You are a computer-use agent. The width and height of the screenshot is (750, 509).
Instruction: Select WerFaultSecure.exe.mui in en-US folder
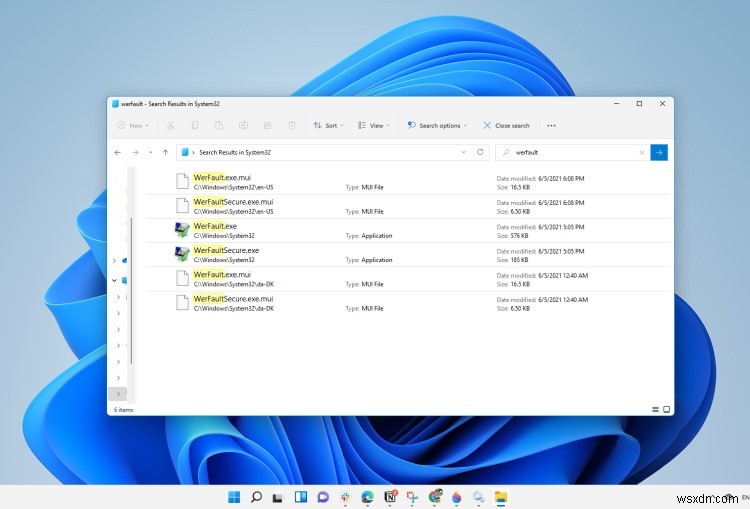[407, 206]
